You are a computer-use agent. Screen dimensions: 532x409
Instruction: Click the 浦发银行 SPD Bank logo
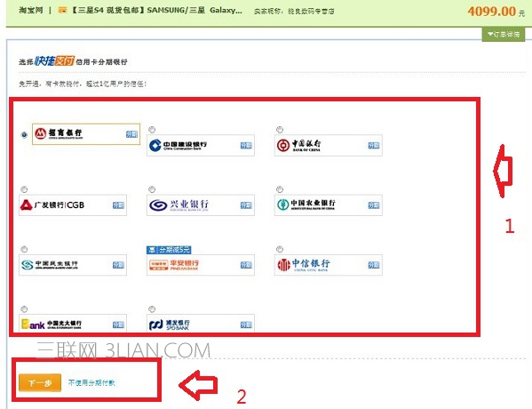click(170, 325)
